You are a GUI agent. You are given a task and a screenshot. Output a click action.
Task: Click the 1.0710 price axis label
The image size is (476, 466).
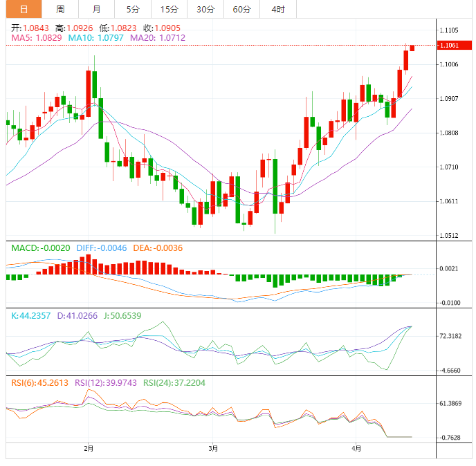[449, 167]
